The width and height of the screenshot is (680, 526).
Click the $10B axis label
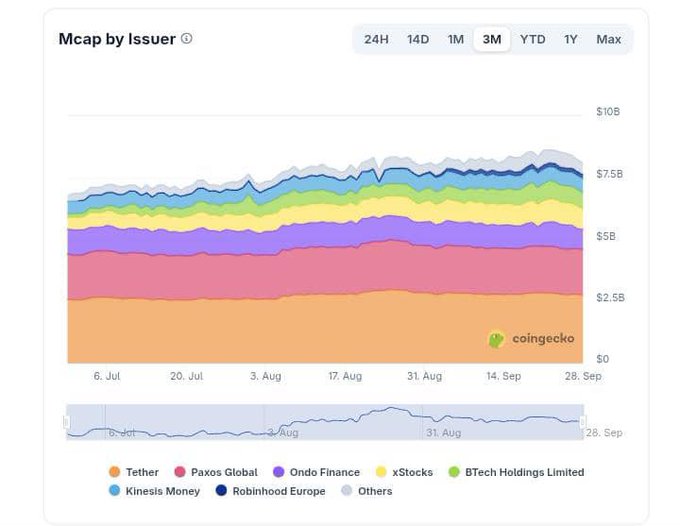(x=608, y=112)
